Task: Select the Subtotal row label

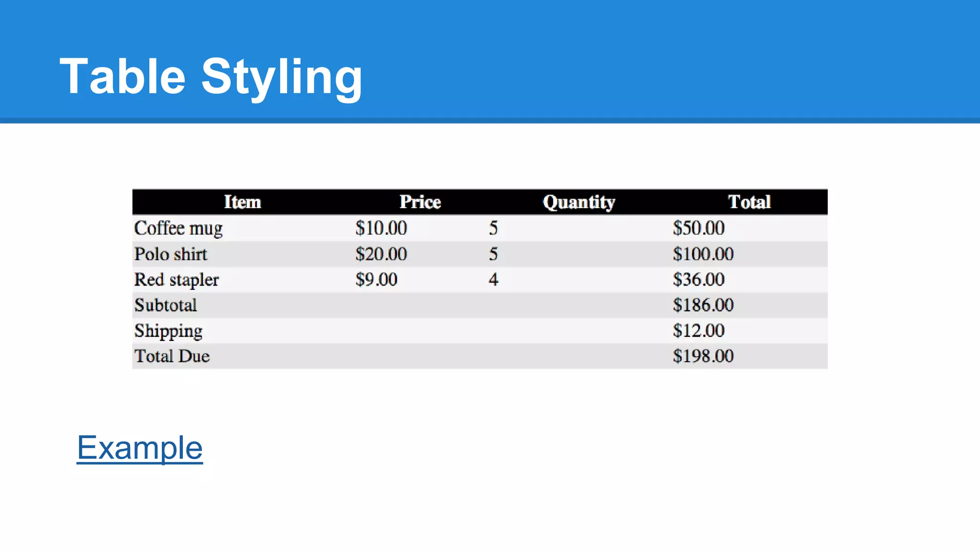Action: 166,305
